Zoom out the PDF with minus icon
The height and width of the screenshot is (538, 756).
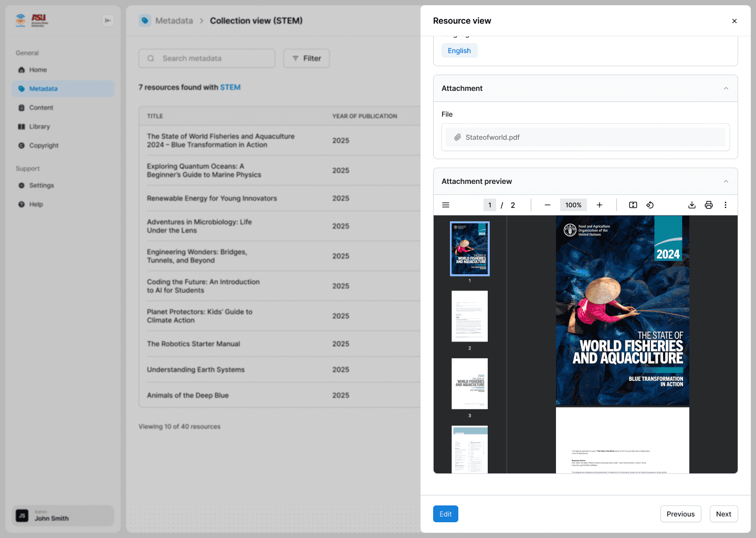pos(548,205)
